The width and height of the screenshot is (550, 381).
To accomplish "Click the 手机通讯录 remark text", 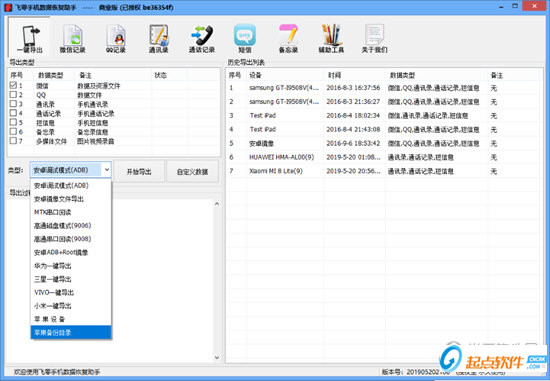I will [x=93, y=104].
